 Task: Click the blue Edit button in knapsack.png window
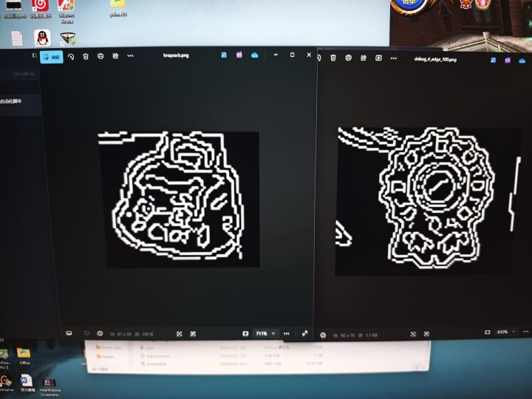pos(51,57)
